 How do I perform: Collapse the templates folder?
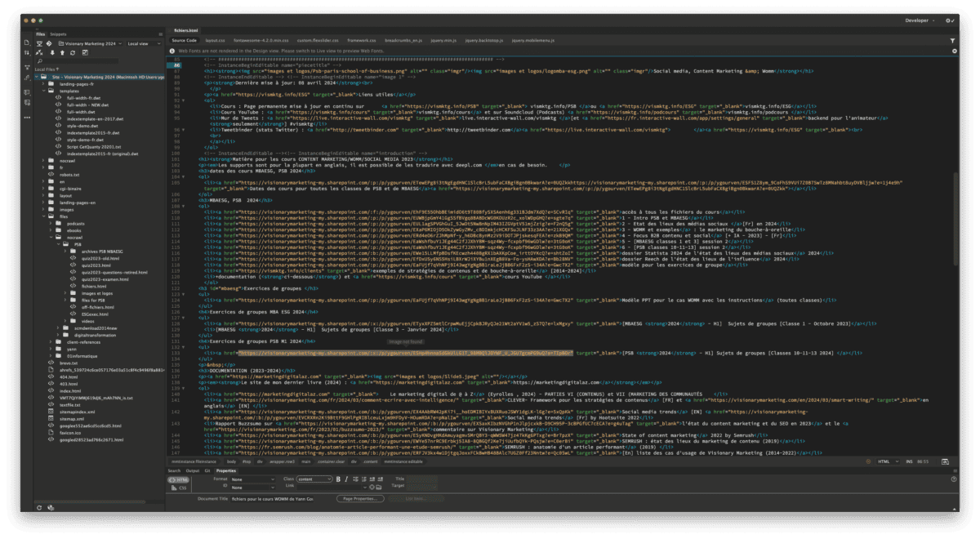coord(42,91)
